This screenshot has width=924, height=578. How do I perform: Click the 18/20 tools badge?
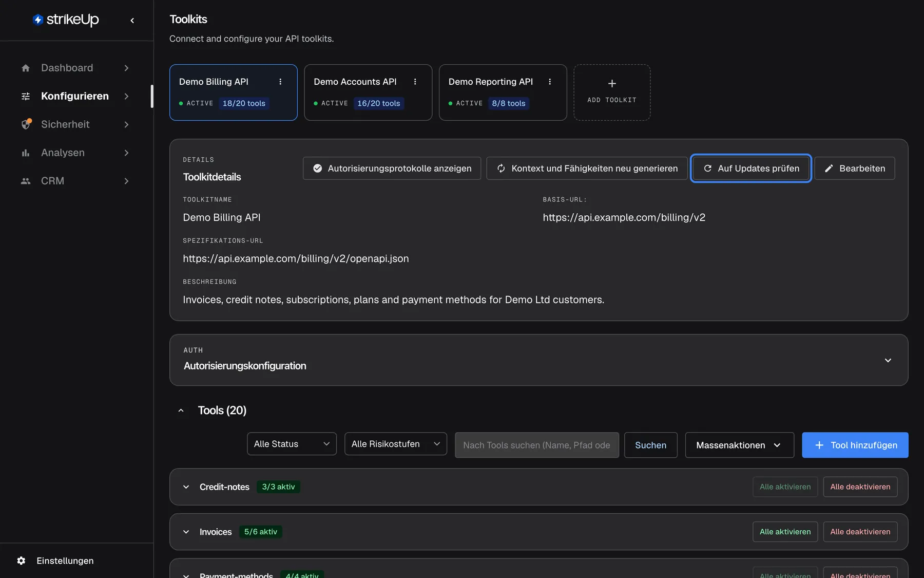(x=244, y=103)
